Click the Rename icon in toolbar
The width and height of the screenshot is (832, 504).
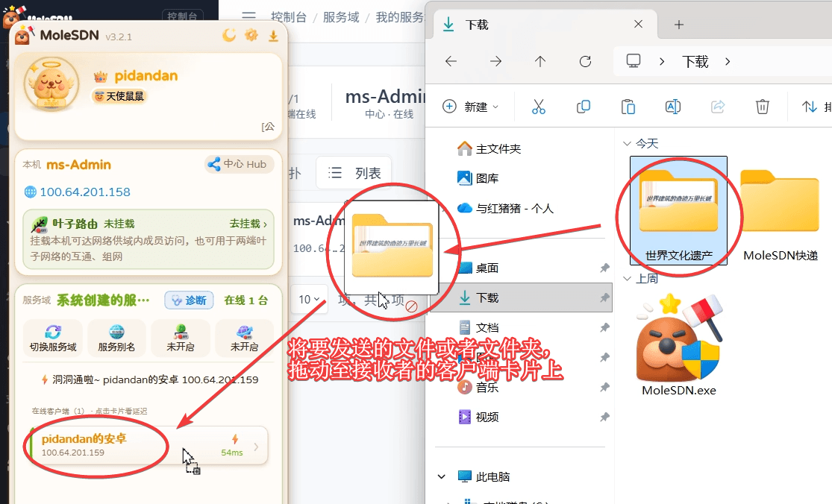click(x=673, y=107)
